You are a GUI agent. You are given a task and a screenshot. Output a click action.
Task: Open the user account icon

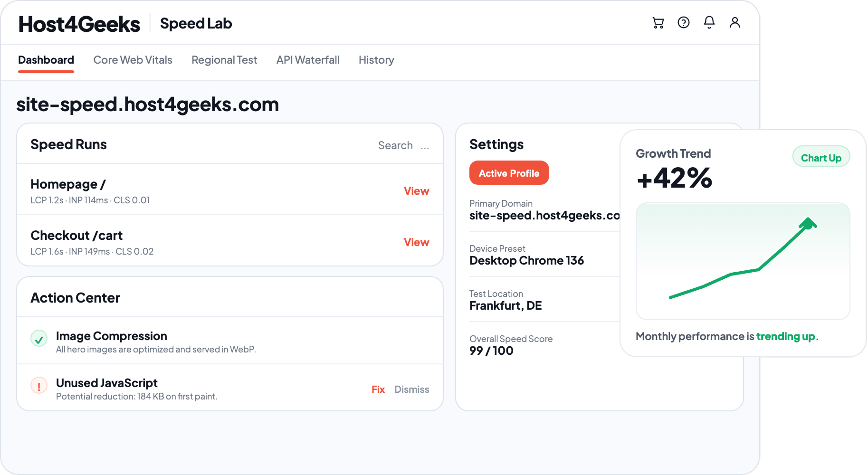click(735, 22)
